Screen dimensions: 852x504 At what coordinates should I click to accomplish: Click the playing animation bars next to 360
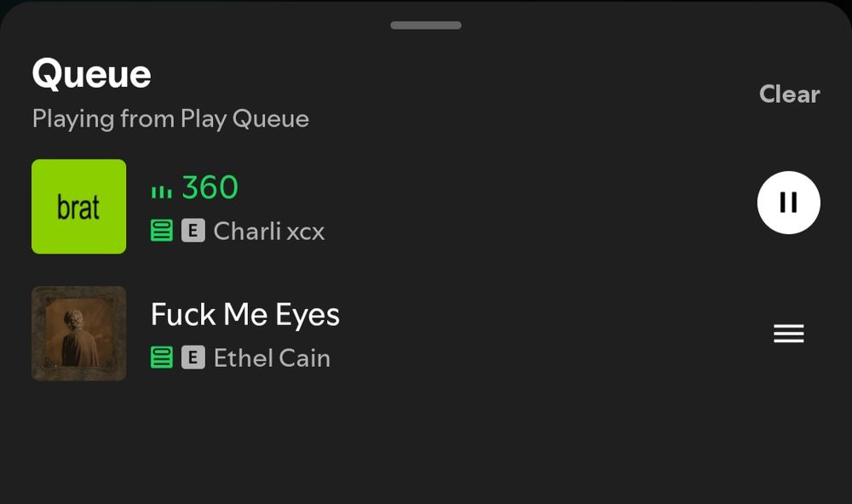click(161, 188)
